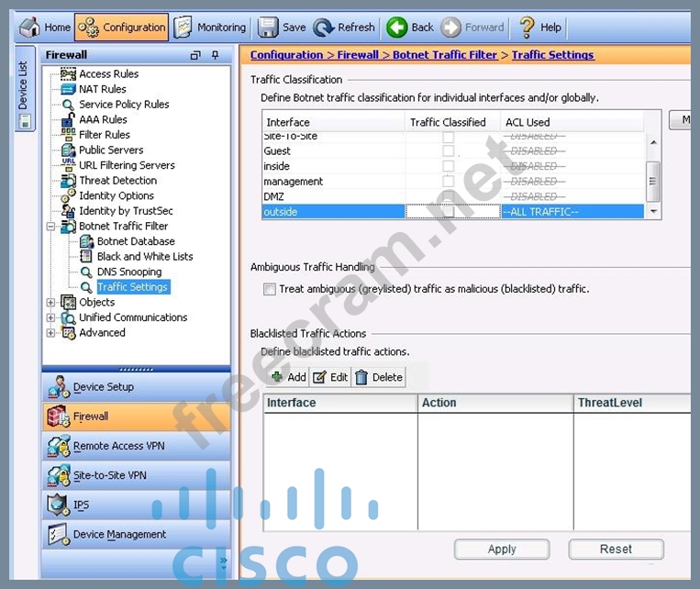Toggle Traffic Classified checkbox for DMZ interface
The width and height of the screenshot is (700, 589).
coord(449,196)
